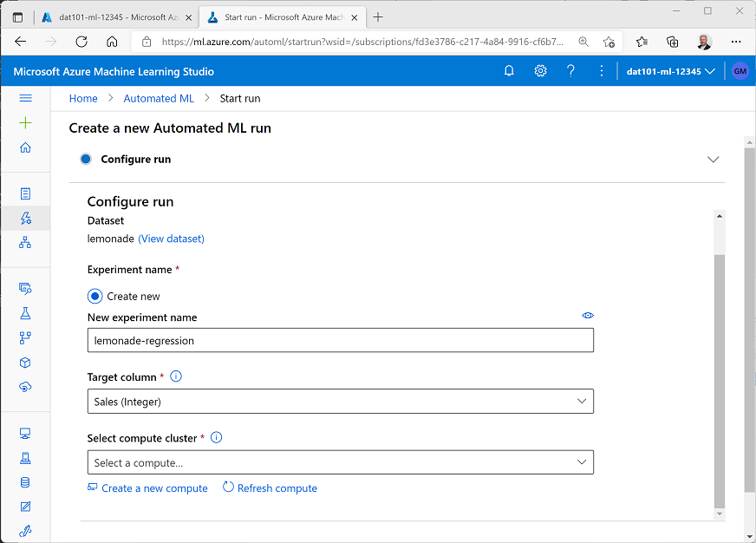The width and height of the screenshot is (756, 543).
Task: Collapse the Configure run section chevron
Action: point(713,160)
